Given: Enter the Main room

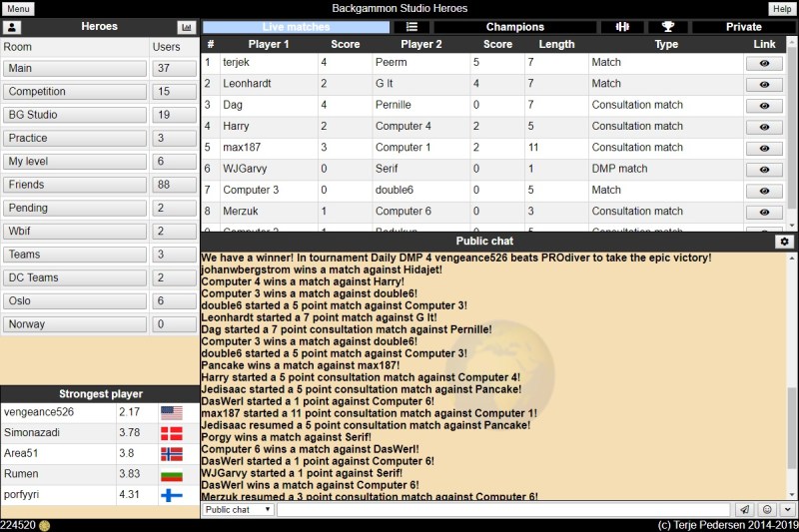Looking at the screenshot, I should tap(75, 68).
